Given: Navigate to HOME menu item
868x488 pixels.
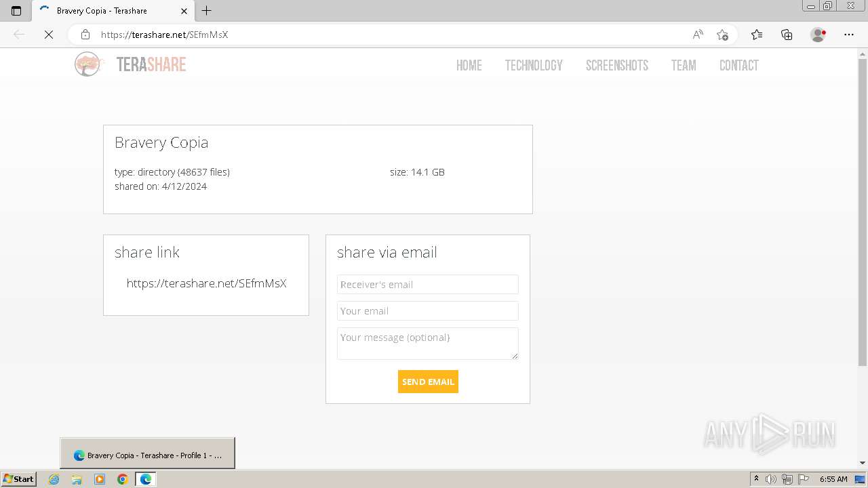Looking at the screenshot, I should pos(469,65).
